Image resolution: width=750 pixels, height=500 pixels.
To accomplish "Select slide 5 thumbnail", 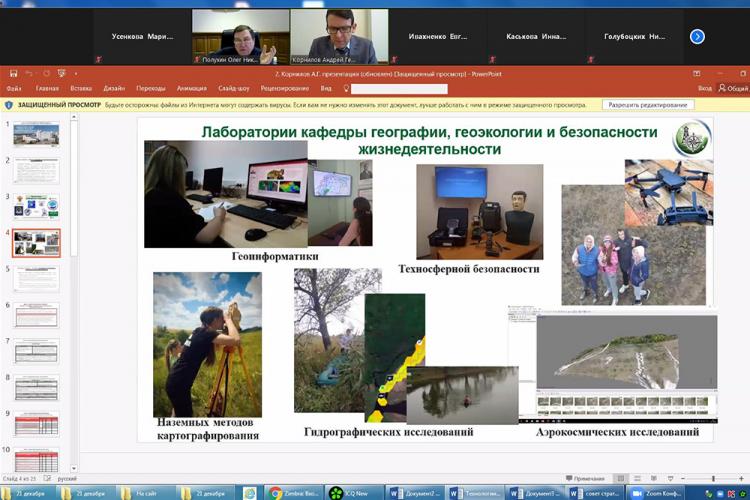I will pos(36,279).
